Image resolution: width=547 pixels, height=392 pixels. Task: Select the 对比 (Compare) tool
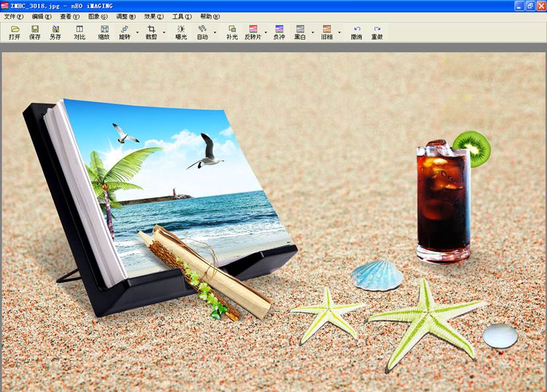79,32
